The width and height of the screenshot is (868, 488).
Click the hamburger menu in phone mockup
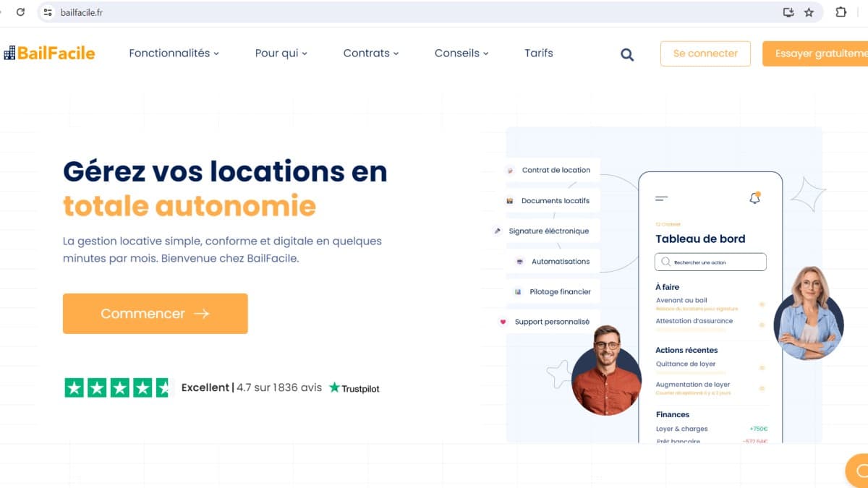coord(661,198)
